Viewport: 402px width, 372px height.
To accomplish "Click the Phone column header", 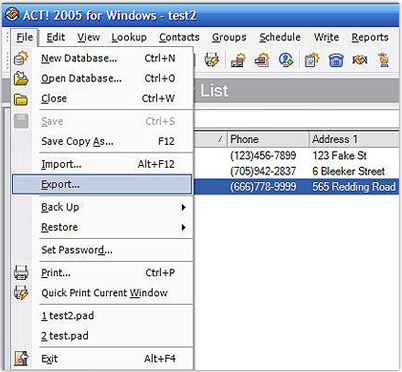I will click(x=268, y=139).
